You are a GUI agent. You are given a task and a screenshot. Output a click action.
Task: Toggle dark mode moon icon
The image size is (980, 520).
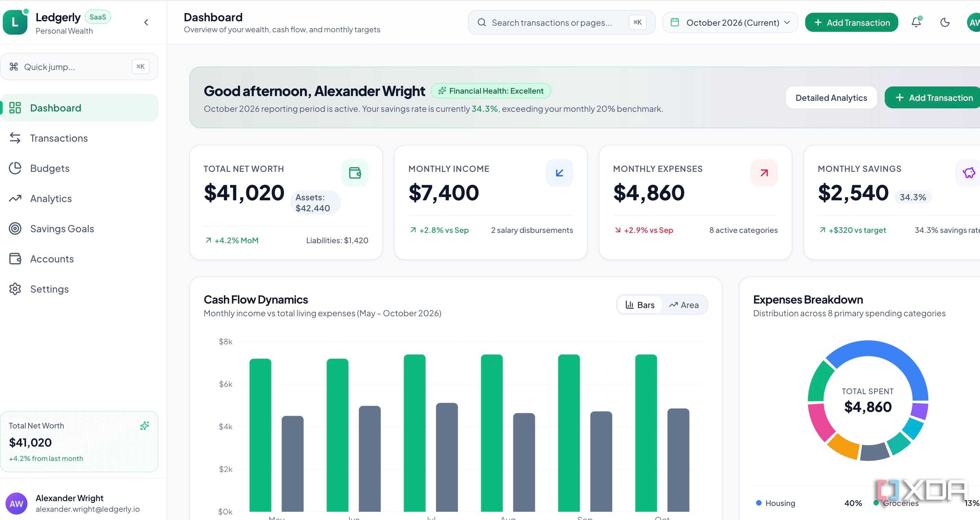(945, 22)
